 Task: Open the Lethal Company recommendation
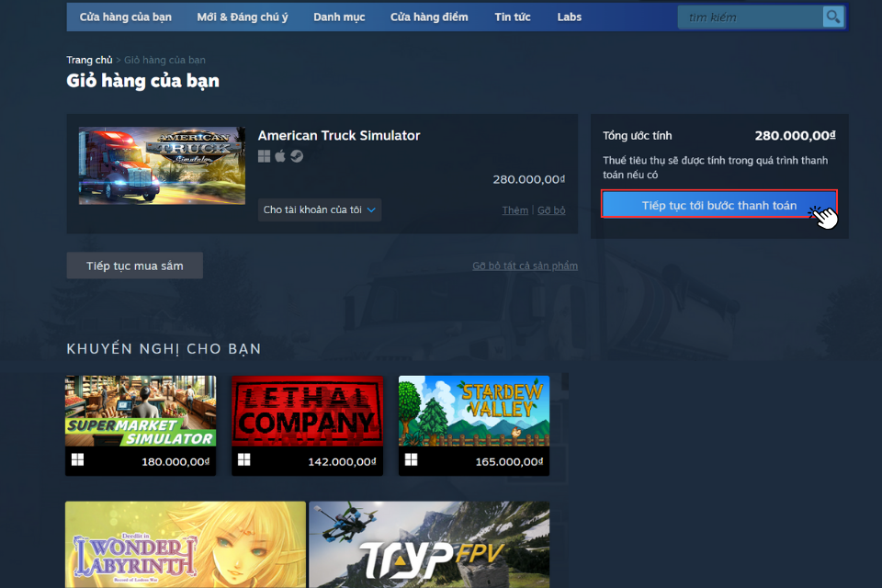pos(307,425)
